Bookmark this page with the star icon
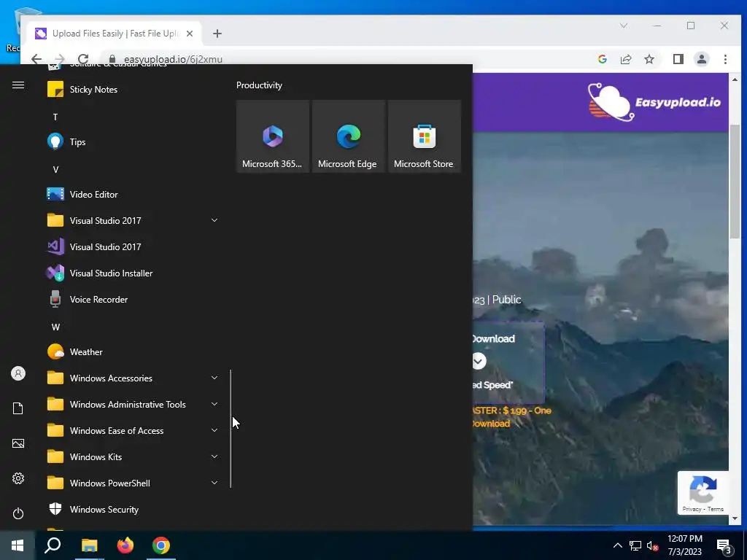The image size is (747, 560). click(649, 59)
